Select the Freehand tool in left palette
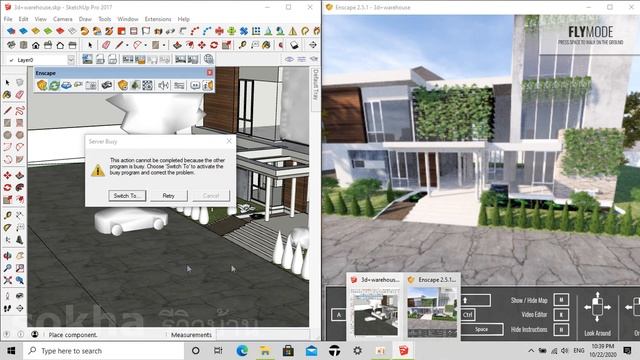This screenshot has height=360, width=640. click(20, 111)
